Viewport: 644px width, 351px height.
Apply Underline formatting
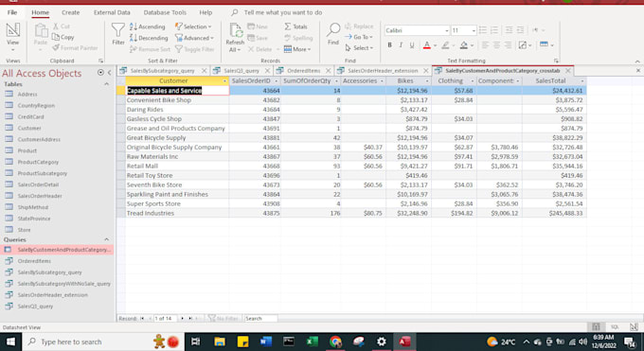[x=412, y=45]
